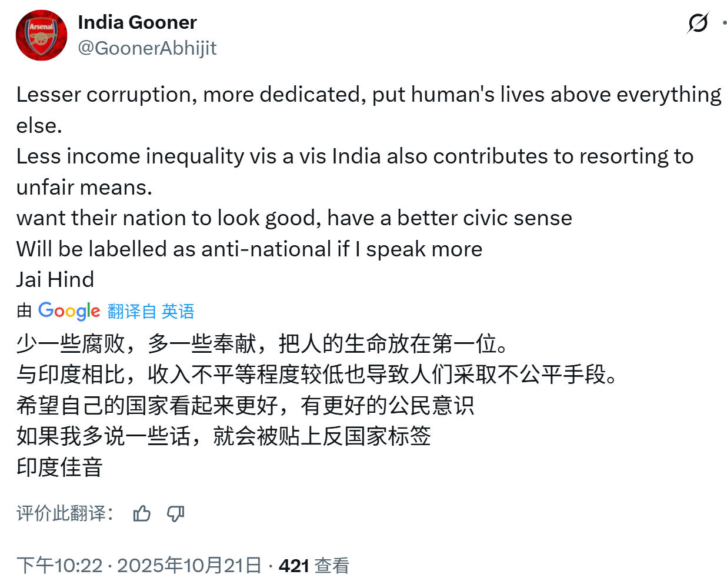
Task: Click the 翻译自 英语 link
Action: [x=151, y=311]
